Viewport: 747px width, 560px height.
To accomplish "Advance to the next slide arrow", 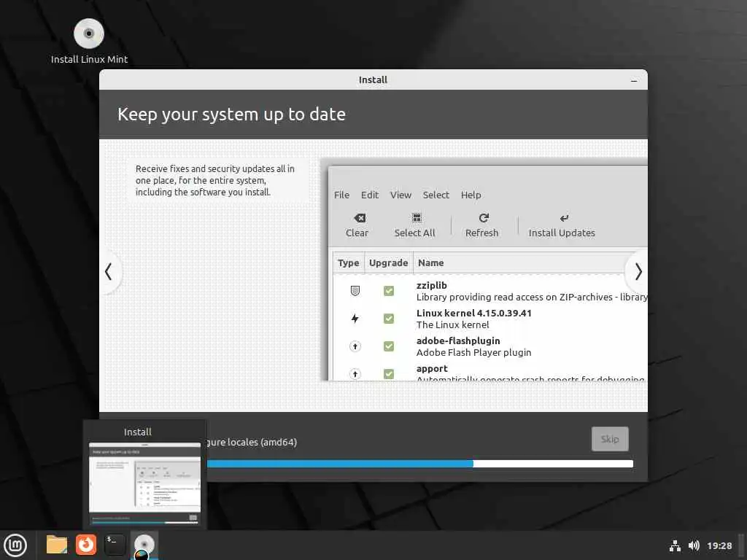I will click(x=638, y=271).
